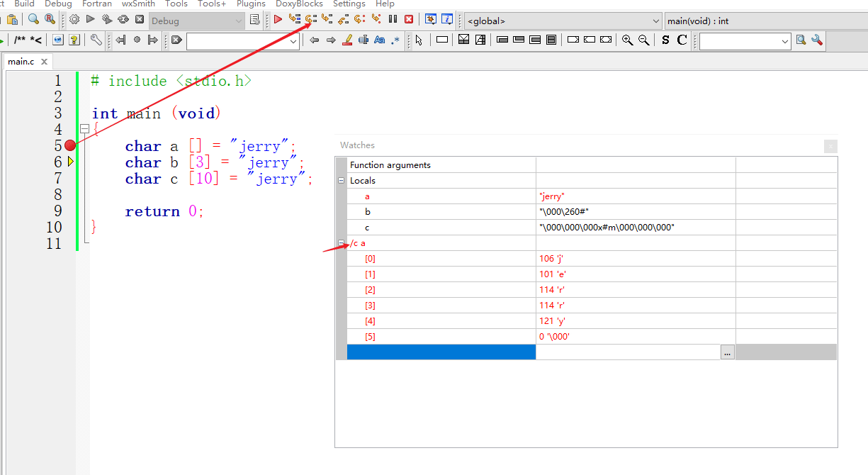Open the combo box right of the C icon
Screen dimensions: 868x475
(x=745, y=41)
